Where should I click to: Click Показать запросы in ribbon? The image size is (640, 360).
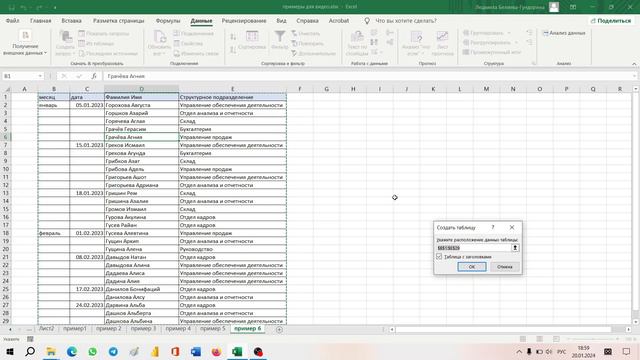click(104, 33)
